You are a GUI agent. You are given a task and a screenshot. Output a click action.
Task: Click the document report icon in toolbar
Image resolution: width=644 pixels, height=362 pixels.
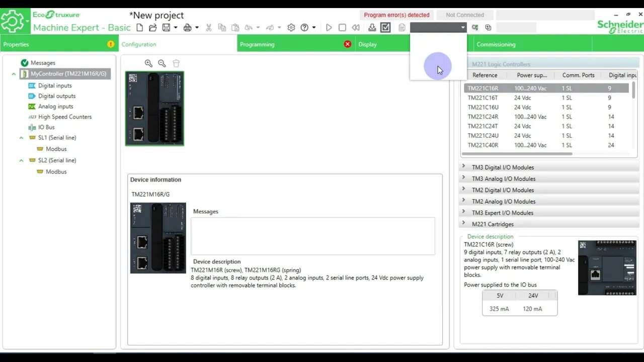(402, 28)
